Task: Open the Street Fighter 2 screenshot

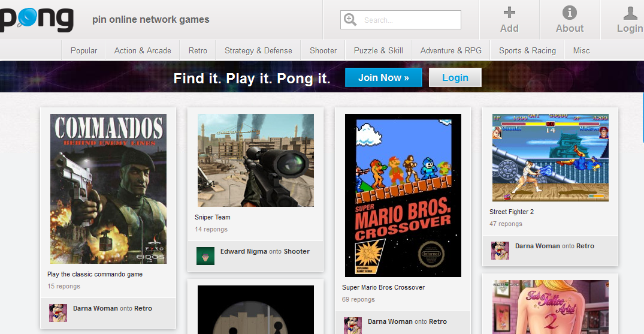Action: (x=551, y=158)
